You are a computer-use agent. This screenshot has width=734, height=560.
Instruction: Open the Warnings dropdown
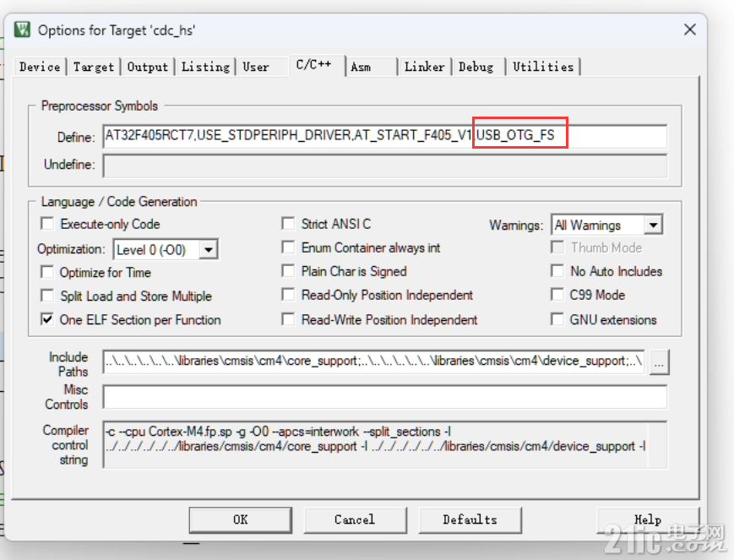(653, 225)
